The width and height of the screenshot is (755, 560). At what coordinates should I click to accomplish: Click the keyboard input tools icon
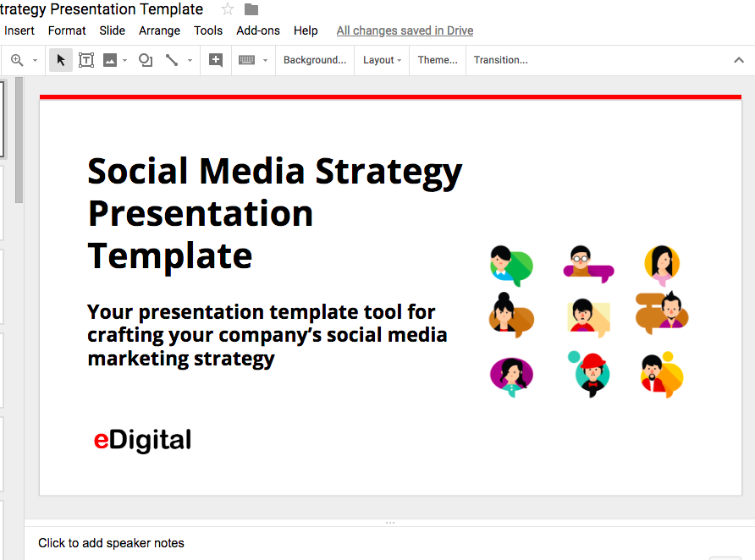click(x=246, y=60)
